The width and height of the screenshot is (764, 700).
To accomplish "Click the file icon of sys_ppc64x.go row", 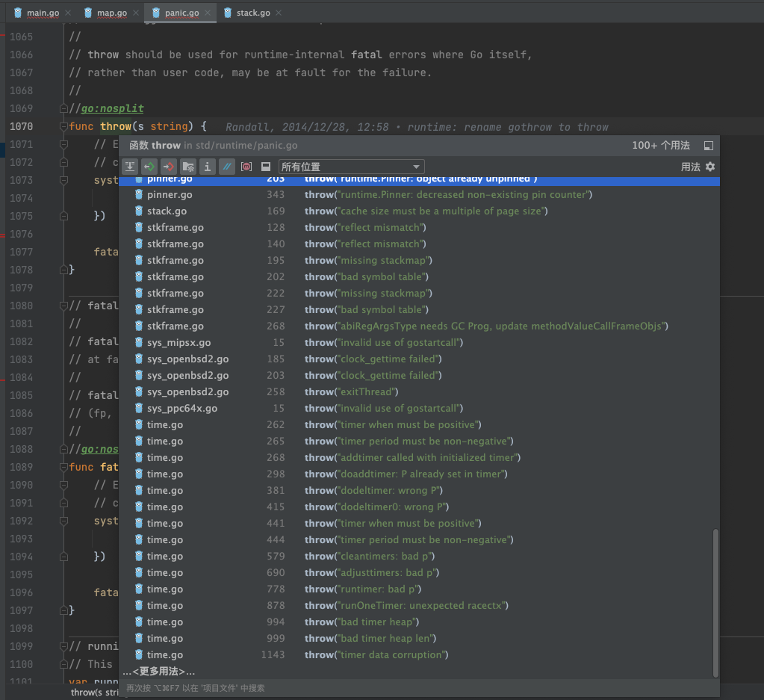I will [x=138, y=408].
